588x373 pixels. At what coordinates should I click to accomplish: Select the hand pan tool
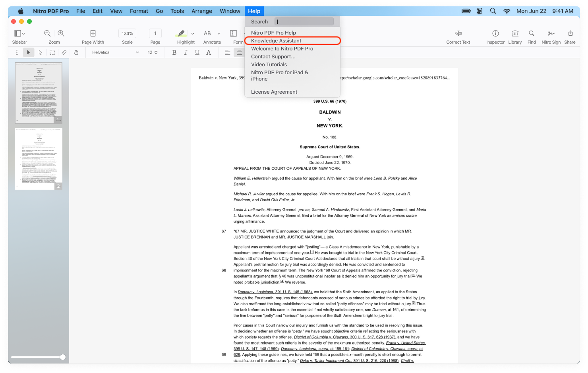tap(76, 52)
